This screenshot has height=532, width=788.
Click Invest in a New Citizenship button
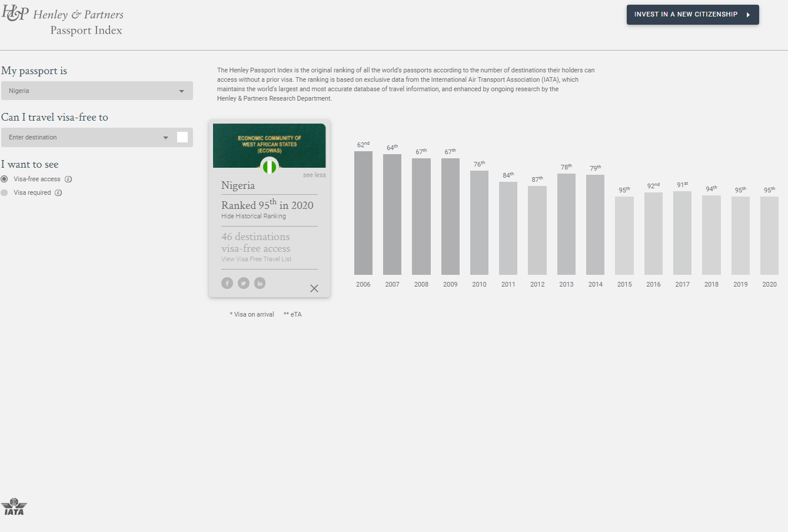click(x=693, y=15)
